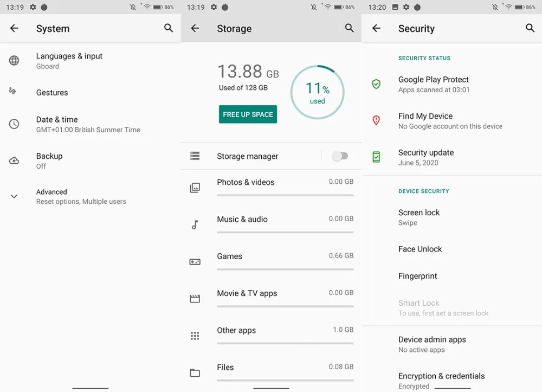The width and height of the screenshot is (542, 392).
Task: Open Storage manager settings
Action: coord(251,156)
